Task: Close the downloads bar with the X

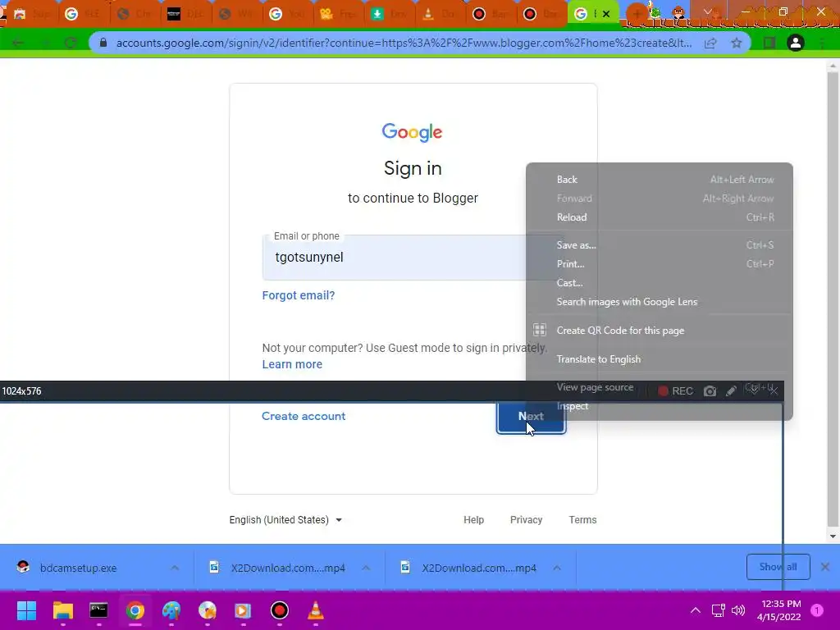Action: coord(825,567)
